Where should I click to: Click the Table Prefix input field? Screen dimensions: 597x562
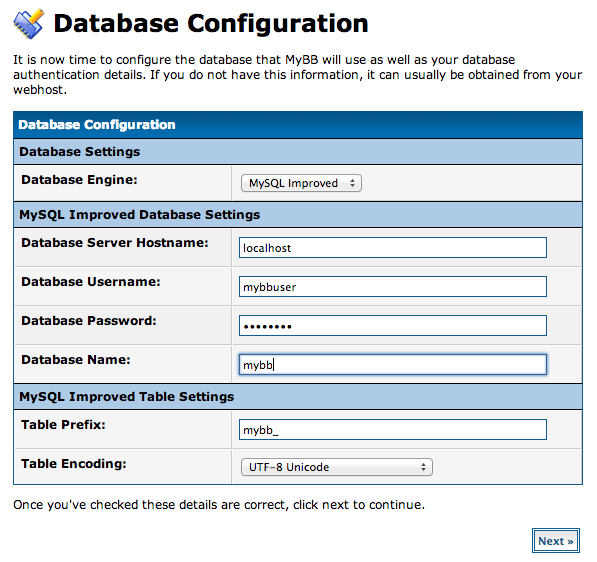393,430
